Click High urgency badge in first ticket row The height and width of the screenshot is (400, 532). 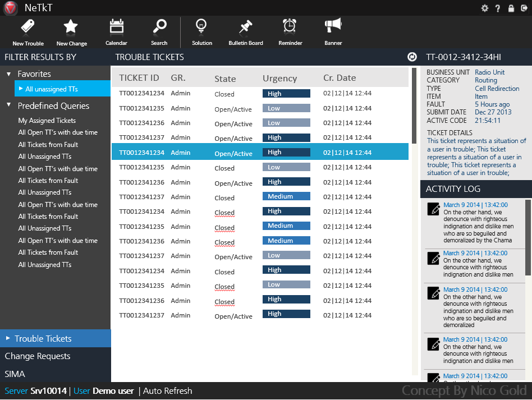pyautogui.click(x=286, y=94)
